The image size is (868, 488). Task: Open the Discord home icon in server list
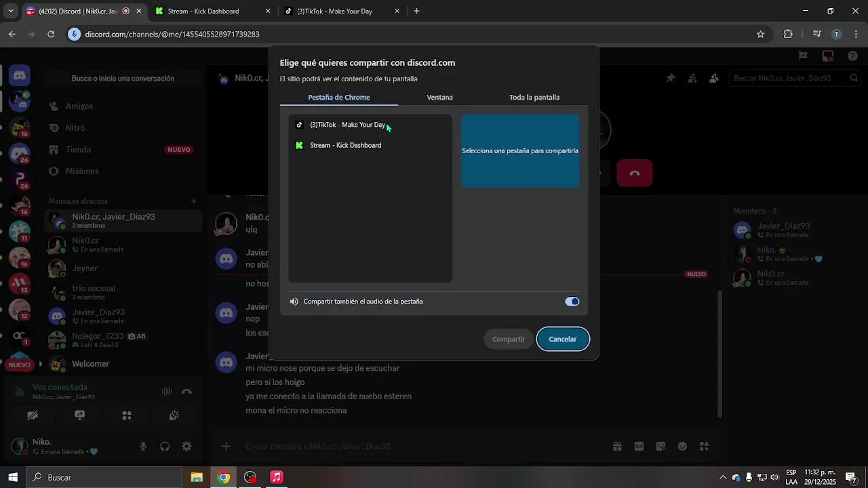pyautogui.click(x=20, y=76)
